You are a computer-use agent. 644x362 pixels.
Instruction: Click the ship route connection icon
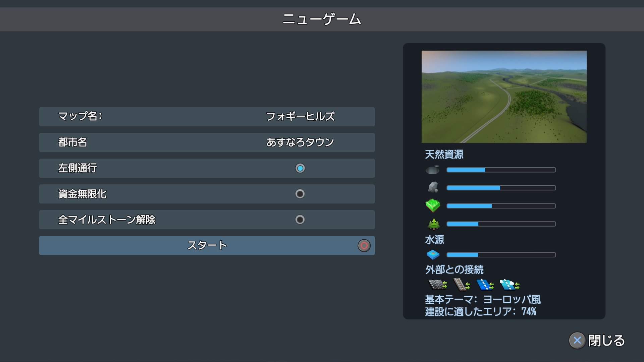point(485,285)
